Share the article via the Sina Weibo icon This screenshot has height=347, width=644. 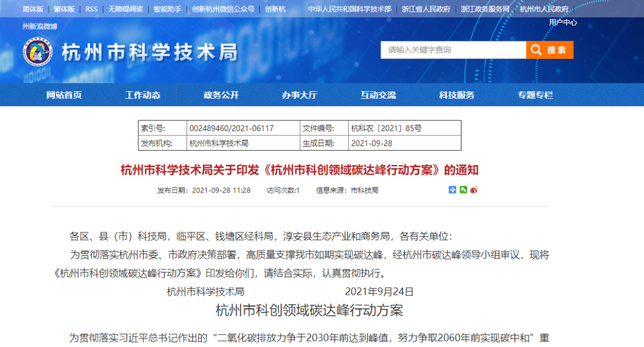473,190
